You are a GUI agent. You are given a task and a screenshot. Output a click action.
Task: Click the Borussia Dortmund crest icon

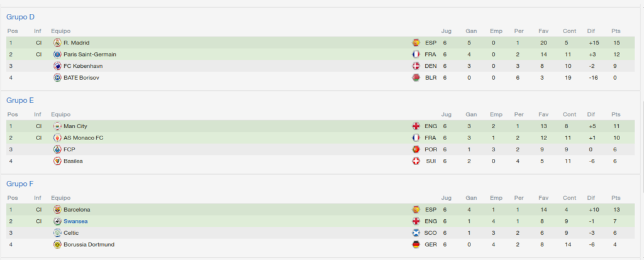coord(57,244)
